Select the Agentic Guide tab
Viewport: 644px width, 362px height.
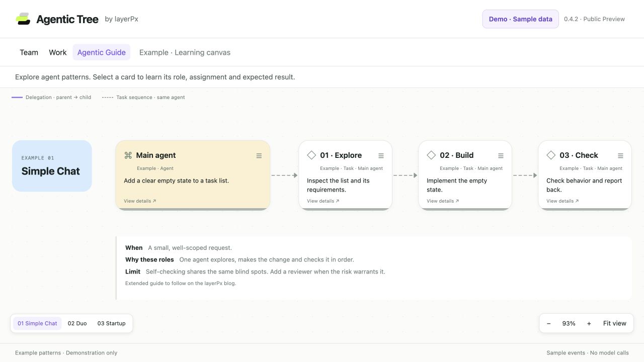click(x=102, y=52)
